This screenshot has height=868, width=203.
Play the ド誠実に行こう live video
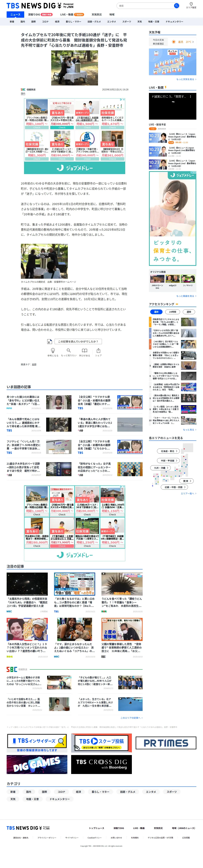[173, 106]
